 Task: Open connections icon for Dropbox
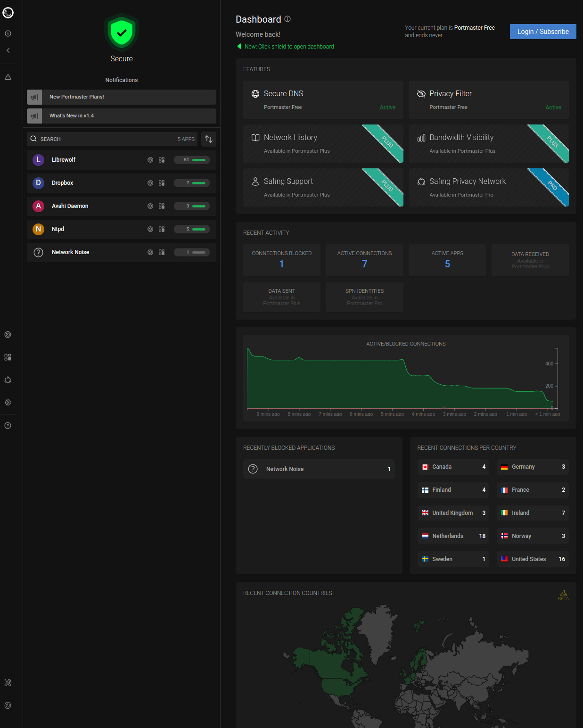(150, 183)
